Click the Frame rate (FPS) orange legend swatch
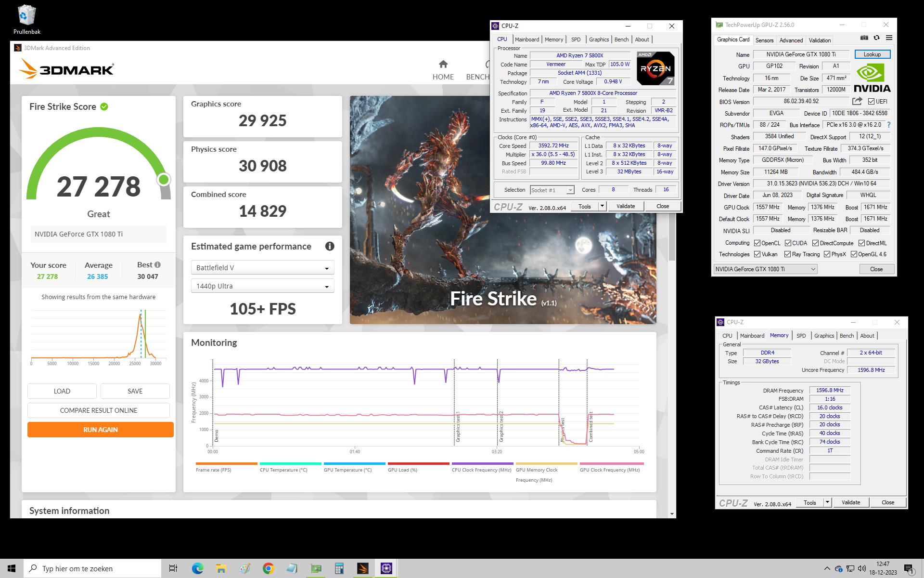 pyautogui.click(x=226, y=464)
